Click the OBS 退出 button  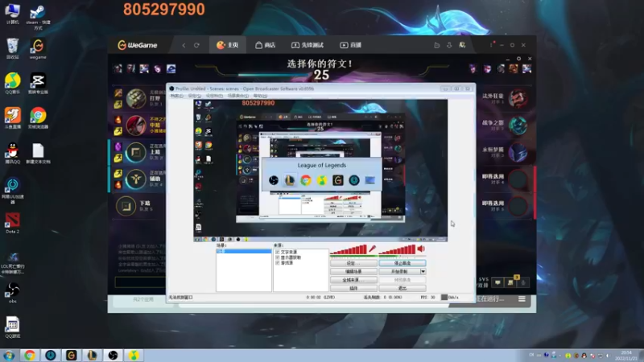(402, 288)
